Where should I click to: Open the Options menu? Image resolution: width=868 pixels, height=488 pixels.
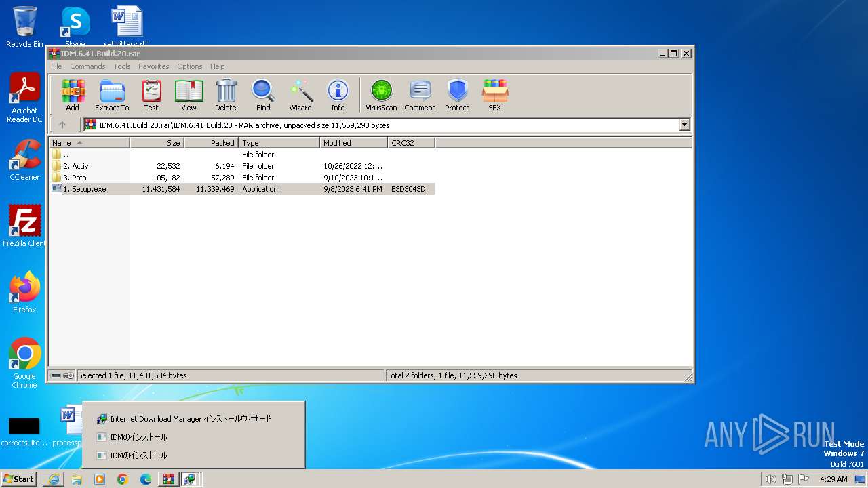[x=190, y=66]
